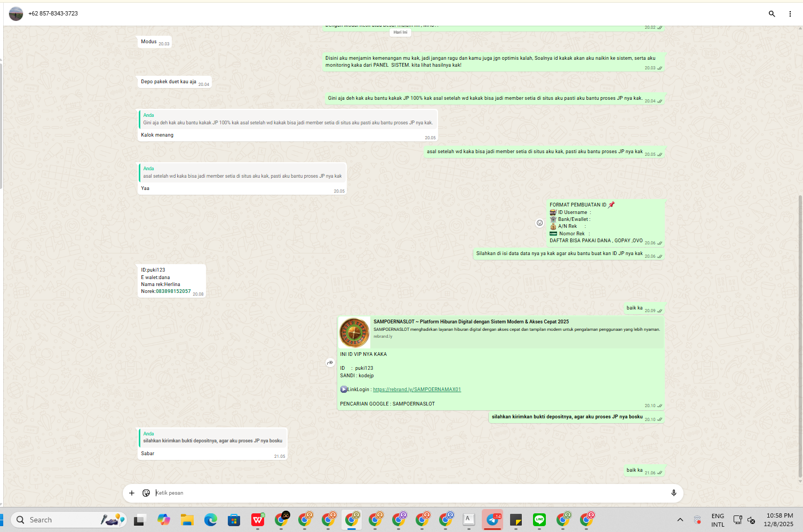Open the rebrand.ly/SAMPOERNAMAX01 link
803x532 pixels.
coord(417,390)
